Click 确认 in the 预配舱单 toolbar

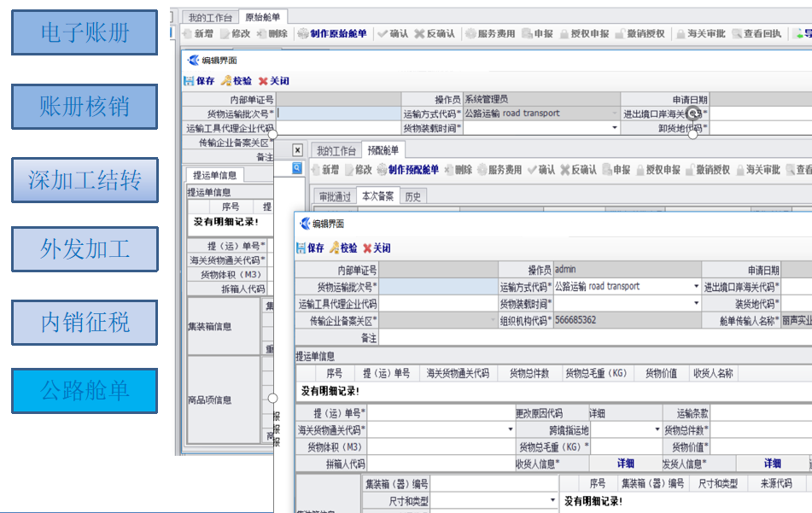[541, 170]
